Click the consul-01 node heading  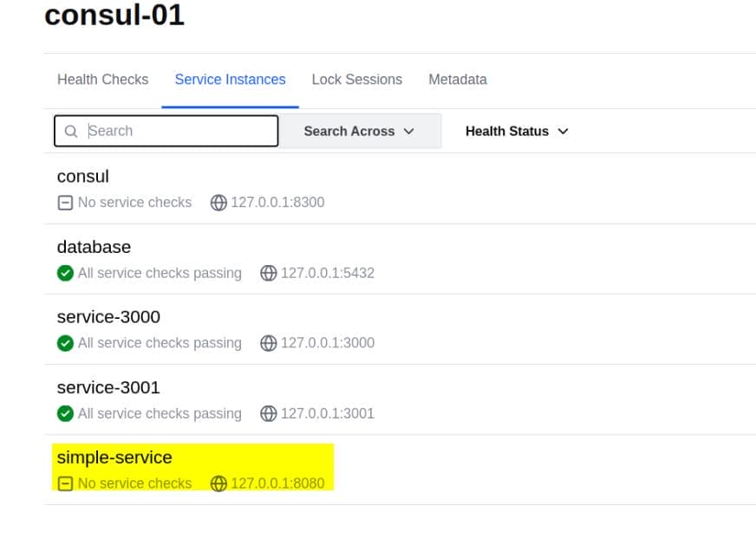(114, 15)
